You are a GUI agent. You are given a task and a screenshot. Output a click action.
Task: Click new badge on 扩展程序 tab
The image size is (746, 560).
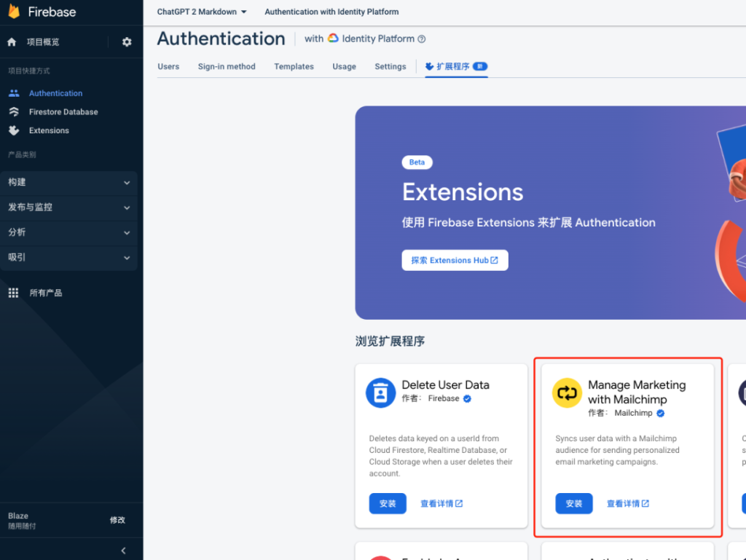[480, 66]
